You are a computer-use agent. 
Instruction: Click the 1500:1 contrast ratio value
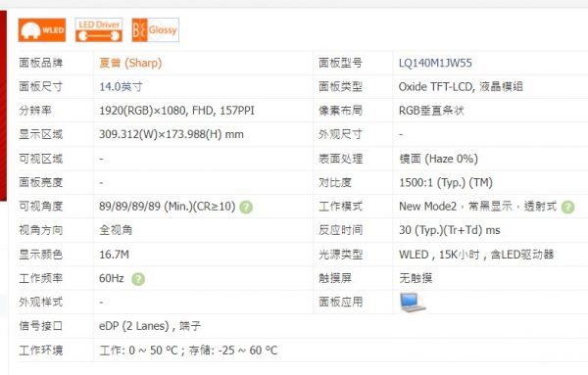click(446, 183)
